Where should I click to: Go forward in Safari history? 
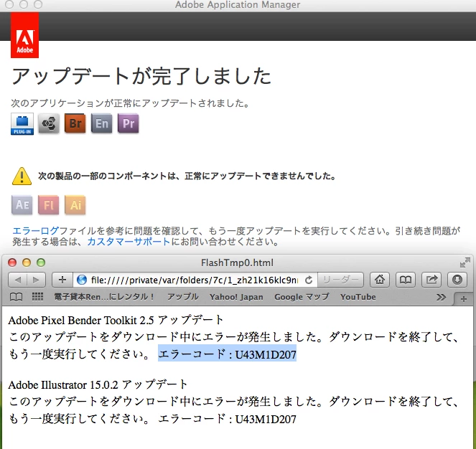point(37,280)
